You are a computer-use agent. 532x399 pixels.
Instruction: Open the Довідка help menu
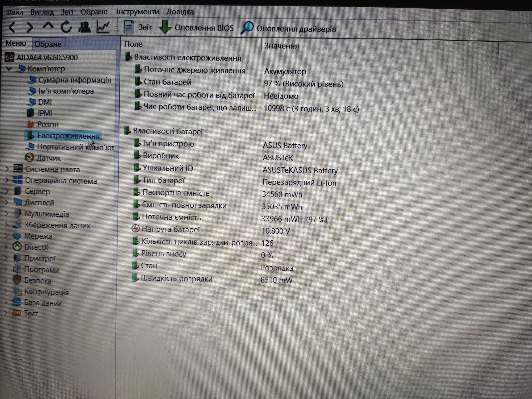point(180,12)
